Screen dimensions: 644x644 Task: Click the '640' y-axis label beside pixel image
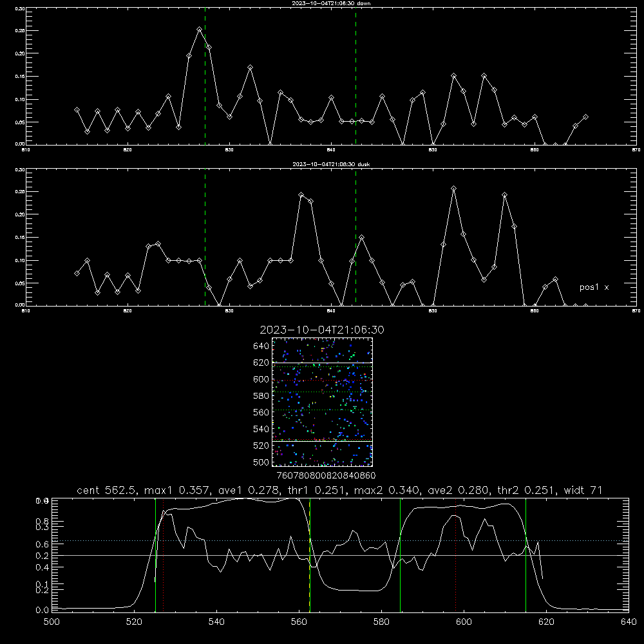(261, 346)
